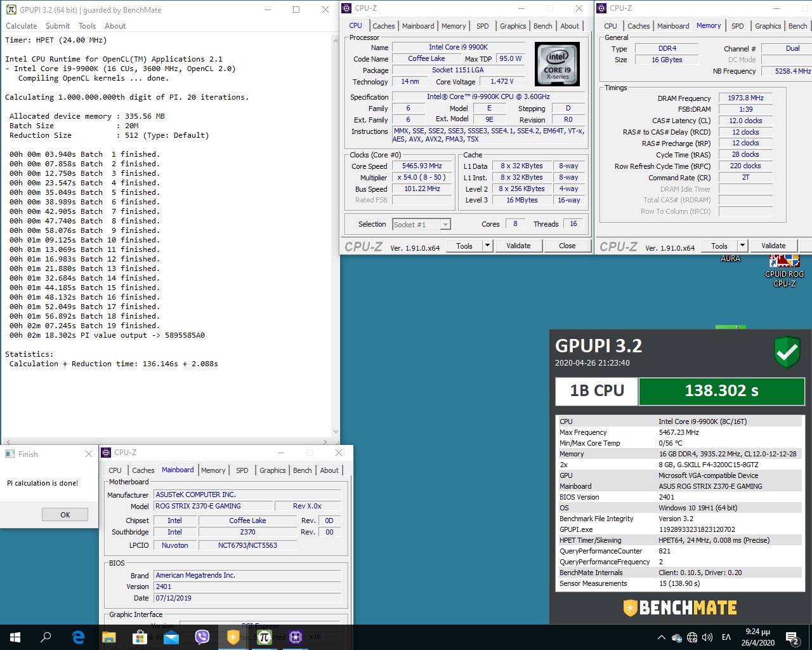The width and height of the screenshot is (812, 650).
Task: Open Microsoft Store from the taskbar
Action: point(140,637)
